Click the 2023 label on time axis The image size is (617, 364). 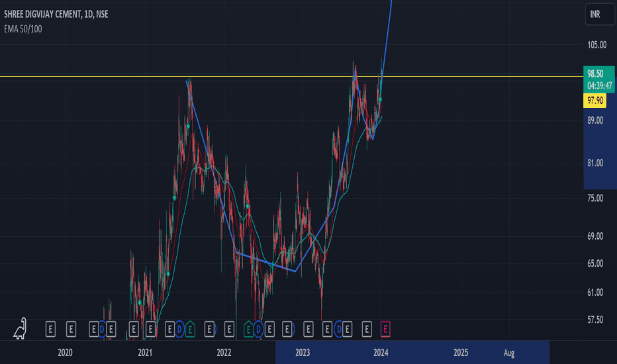pyautogui.click(x=303, y=353)
